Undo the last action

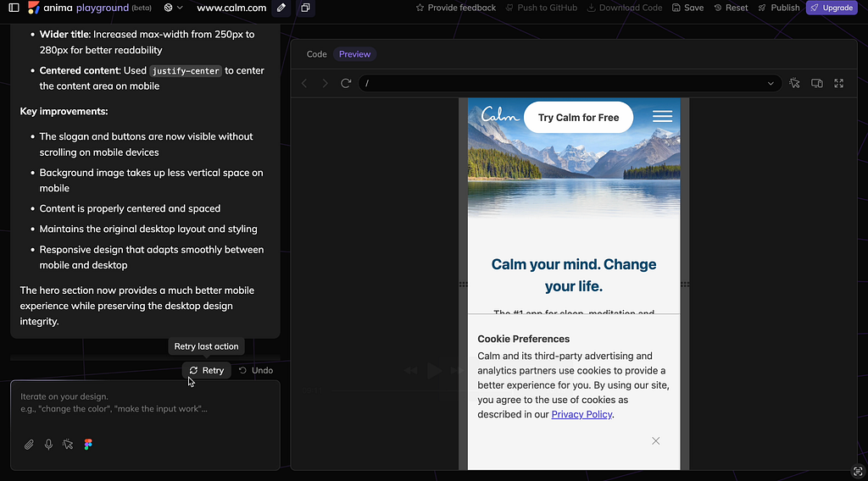256,370
